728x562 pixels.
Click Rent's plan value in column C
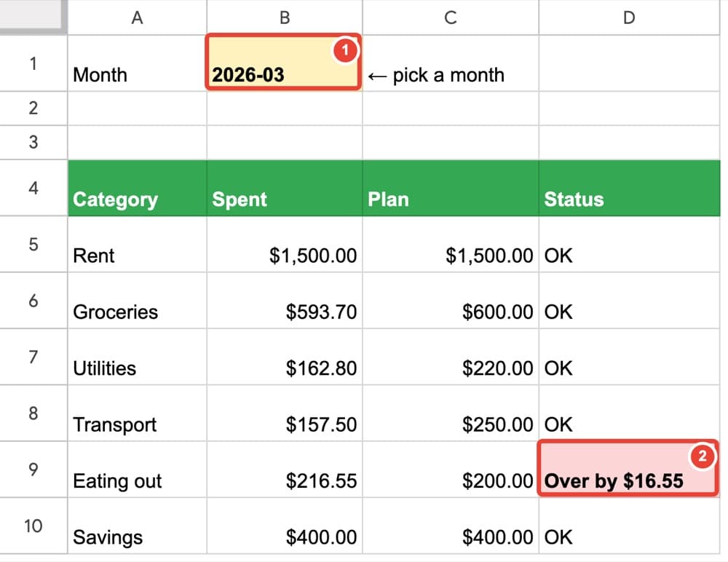tap(451, 245)
